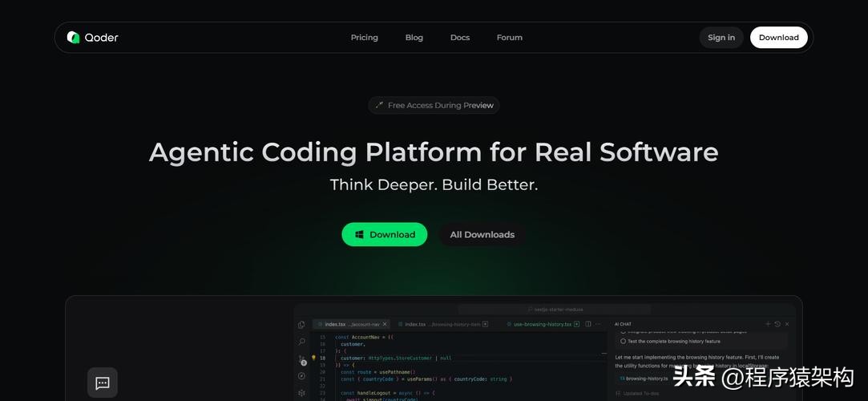The height and width of the screenshot is (401, 868).
Task: Open Source Control icon with badge
Action: 301,359
